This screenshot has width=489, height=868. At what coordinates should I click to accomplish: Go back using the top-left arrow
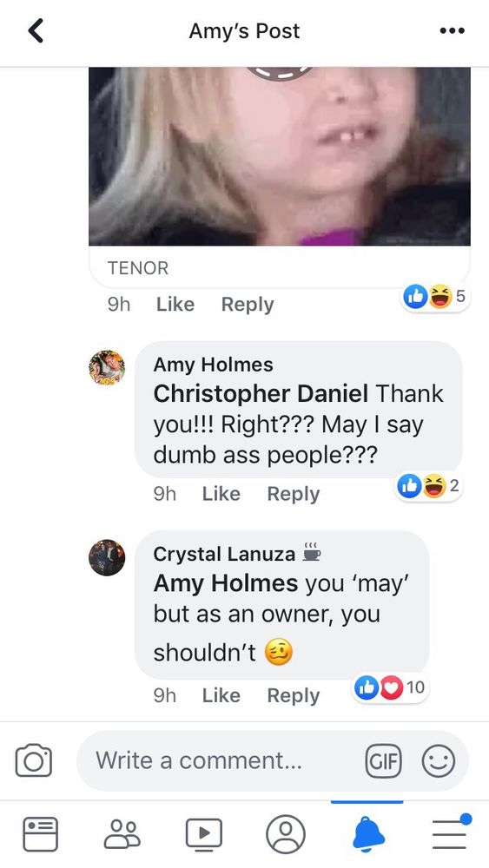coord(36,30)
